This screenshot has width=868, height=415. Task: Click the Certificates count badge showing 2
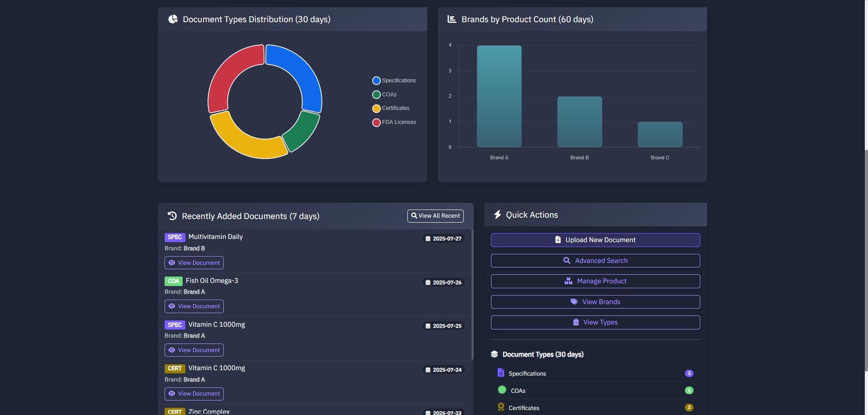click(x=689, y=408)
